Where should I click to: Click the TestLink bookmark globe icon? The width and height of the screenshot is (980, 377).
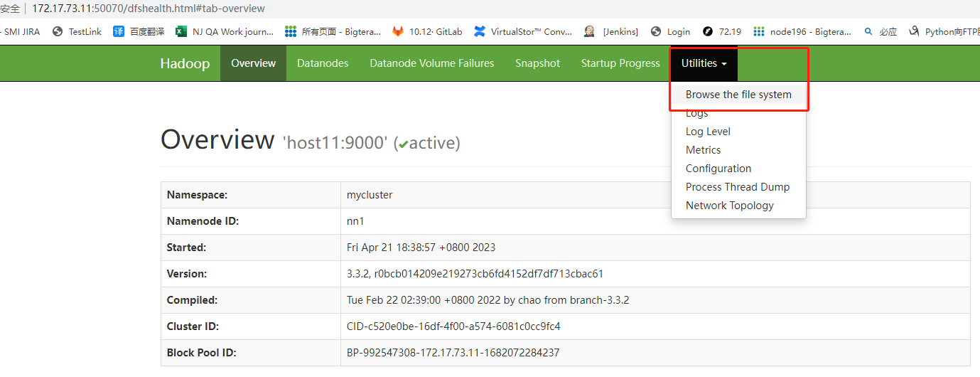point(58,31)
